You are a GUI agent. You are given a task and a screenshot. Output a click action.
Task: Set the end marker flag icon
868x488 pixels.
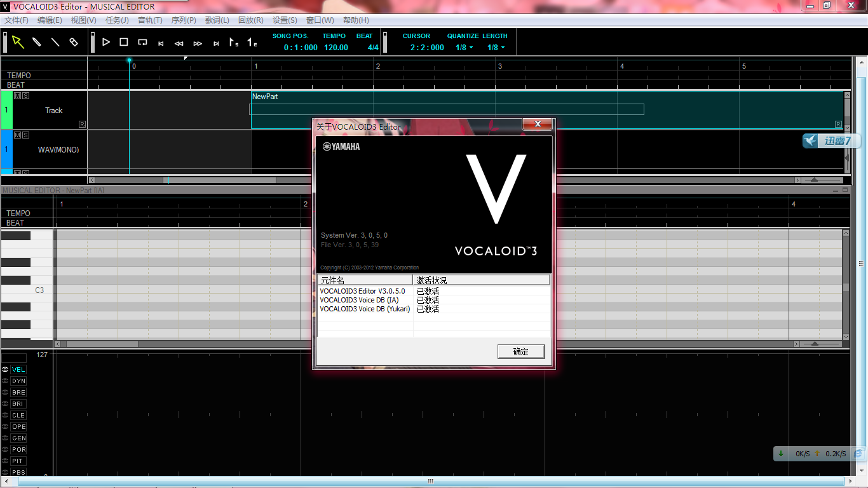(252, 43)
